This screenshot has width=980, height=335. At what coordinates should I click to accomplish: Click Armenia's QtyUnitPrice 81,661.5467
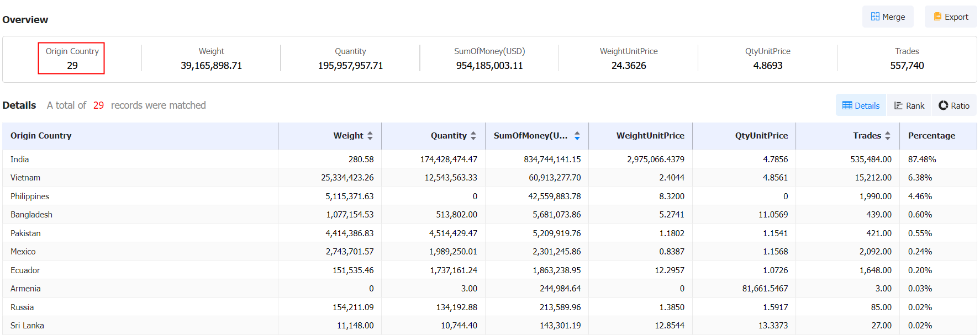point(765,289)
